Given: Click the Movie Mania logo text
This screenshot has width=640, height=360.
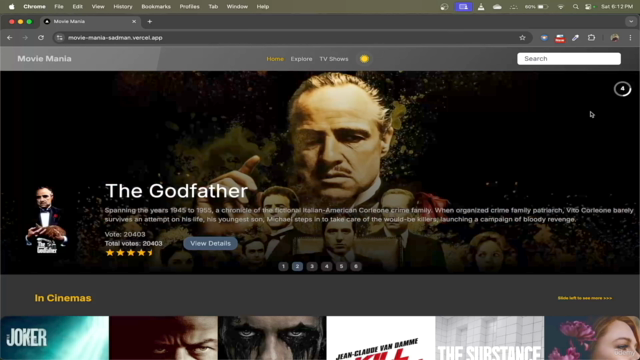Looking at the screenshot, I should [x=44, y=59].
